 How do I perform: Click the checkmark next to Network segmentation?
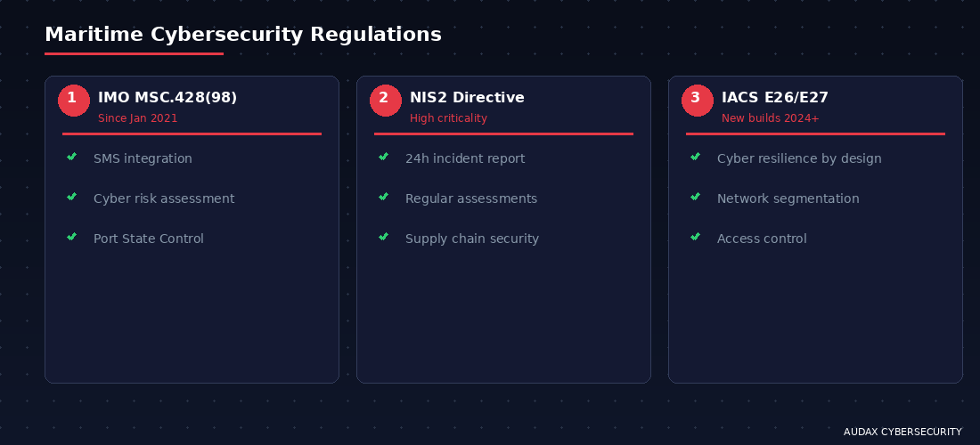pyautogui.click(x=696, y=197)
